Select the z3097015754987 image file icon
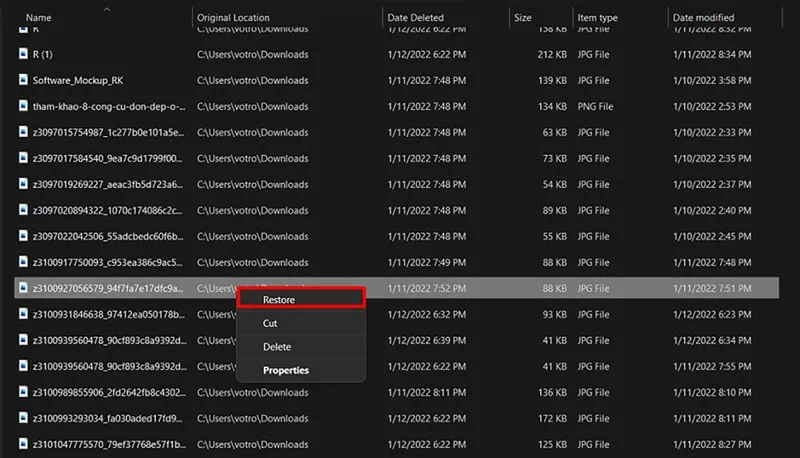The image size is (800, 458). tap(23, 132)
